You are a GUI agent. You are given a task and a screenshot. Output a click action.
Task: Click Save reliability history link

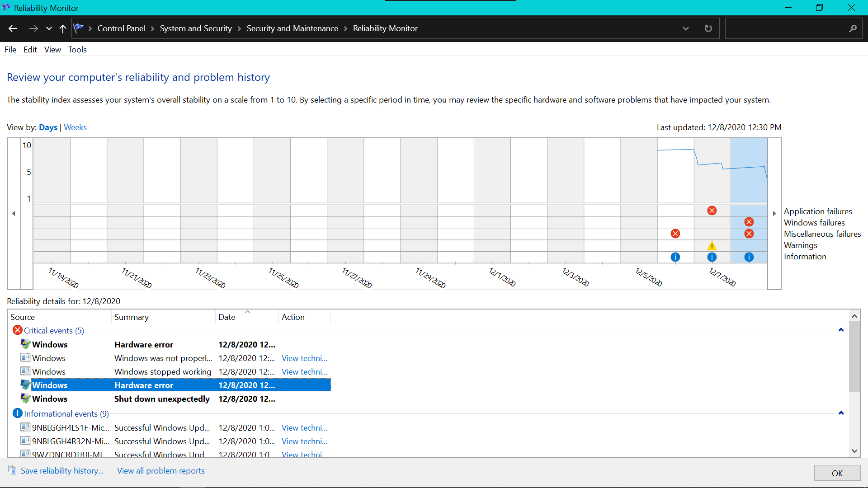tap(62, 471)
